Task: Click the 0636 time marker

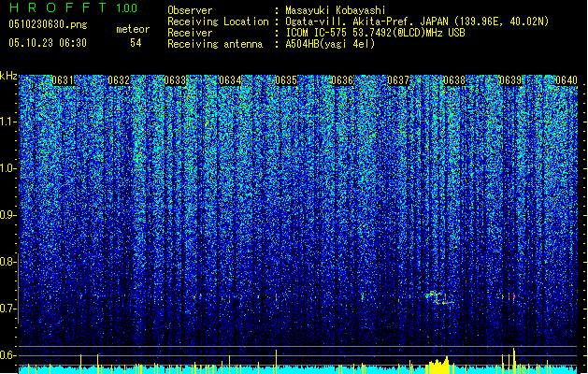Action: coord(342,80)
